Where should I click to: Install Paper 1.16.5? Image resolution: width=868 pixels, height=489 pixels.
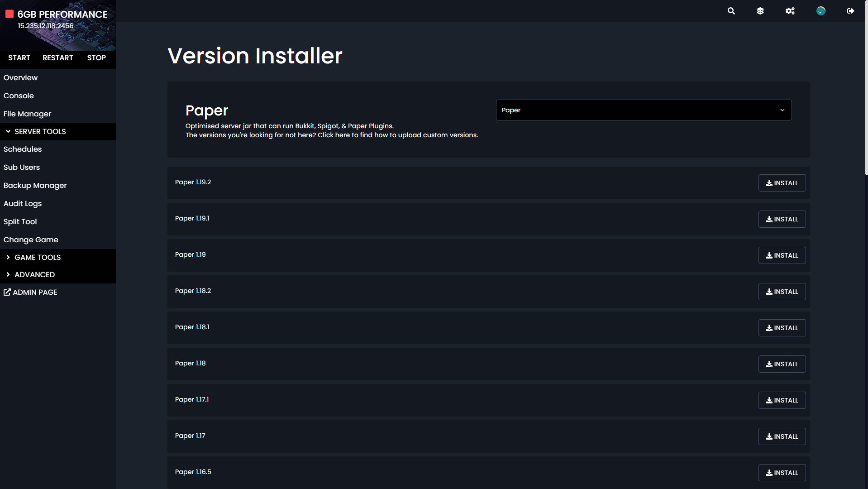782,473
